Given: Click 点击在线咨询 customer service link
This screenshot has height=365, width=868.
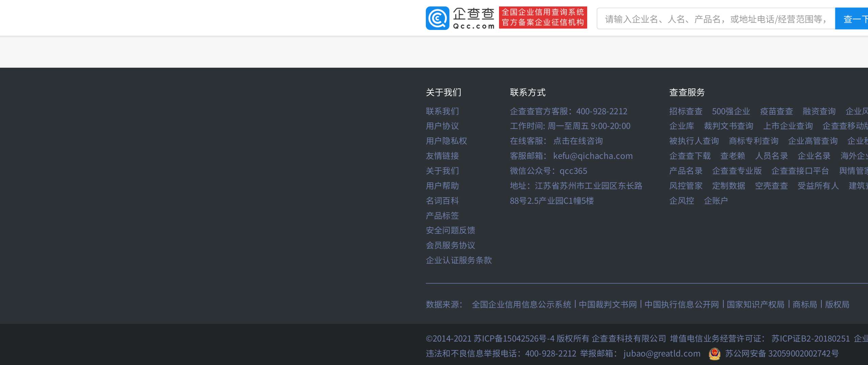Looking at the screenshot, I should (x=578, y=141).
